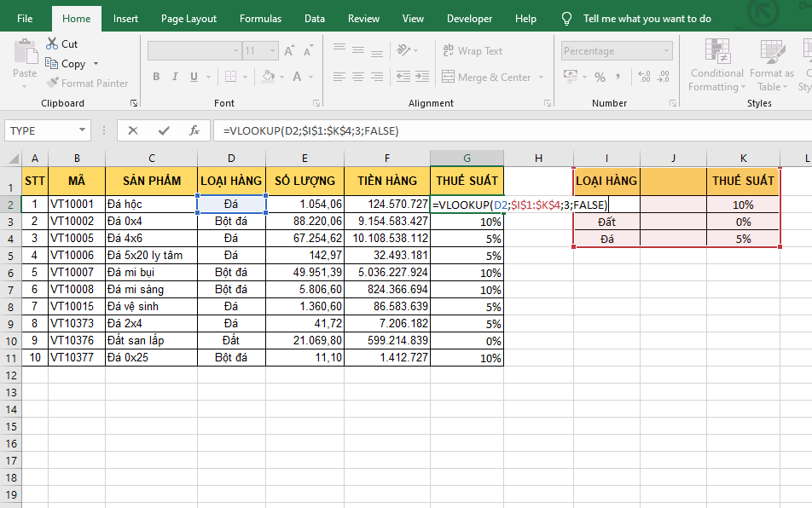Viewport: 812px width, 508px height.
Task: Click the Wrap Text button
Action: (473, 51)
